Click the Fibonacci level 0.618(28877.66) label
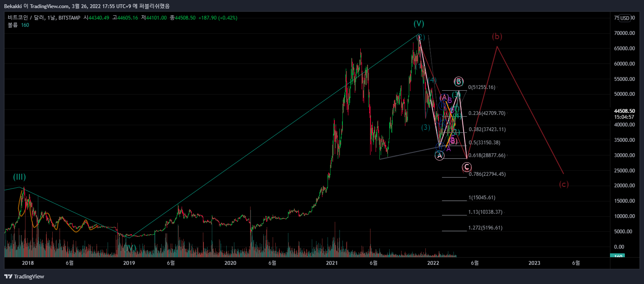The height and width of the screenshot is (284, 644). click(487, 156)
